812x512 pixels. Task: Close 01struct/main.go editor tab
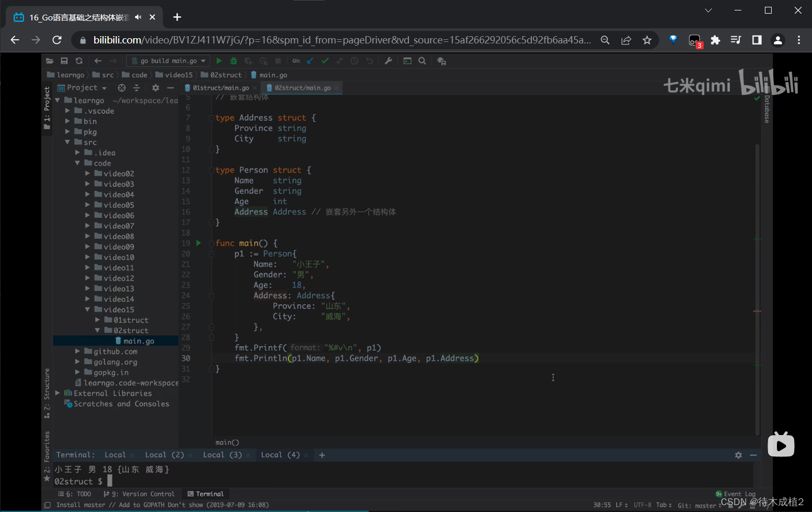tap(255, 88)
